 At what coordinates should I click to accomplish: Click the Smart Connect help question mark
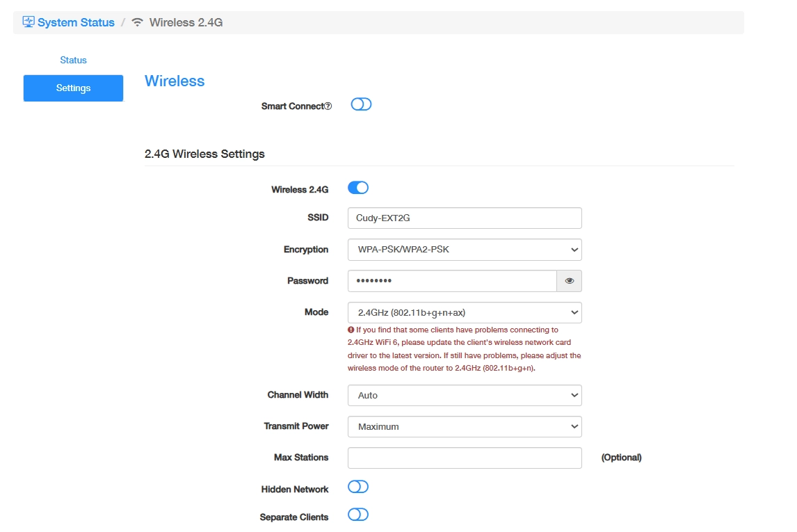coord(328,106)
